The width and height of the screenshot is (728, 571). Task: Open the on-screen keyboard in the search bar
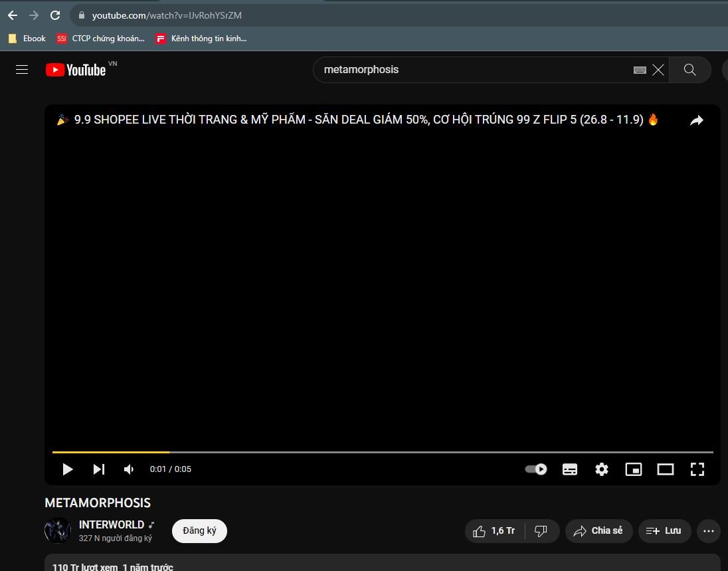pyautogui.click(x=638, y=69)
